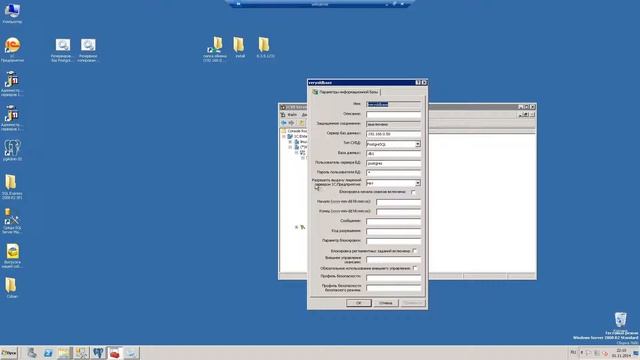Viewport: 640px width, 360px height.
Task: Click the pgAdmin elephant taskbar icon
Action: 98,353
